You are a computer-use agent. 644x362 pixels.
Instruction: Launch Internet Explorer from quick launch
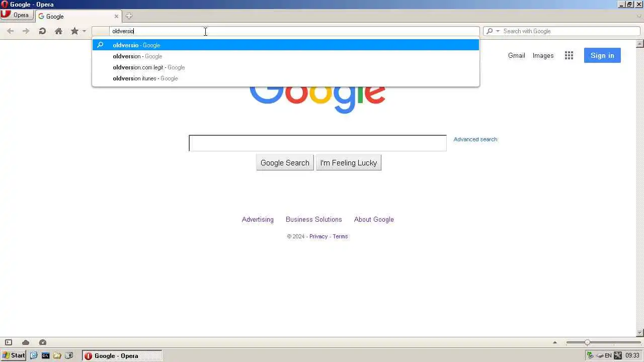pos(34,355)
